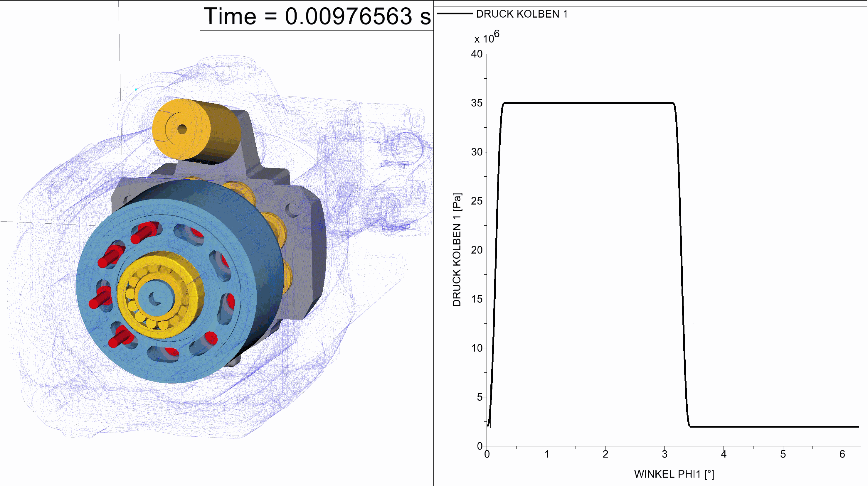
Task: Click the black legend line sample
Action: [455, 14]
